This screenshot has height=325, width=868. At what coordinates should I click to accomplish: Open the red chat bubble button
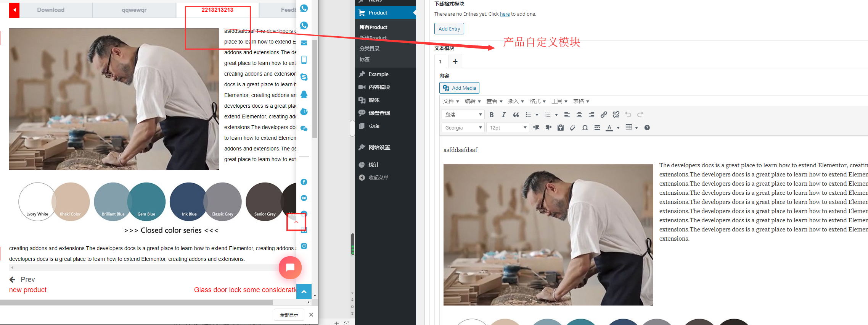[290, 268]
